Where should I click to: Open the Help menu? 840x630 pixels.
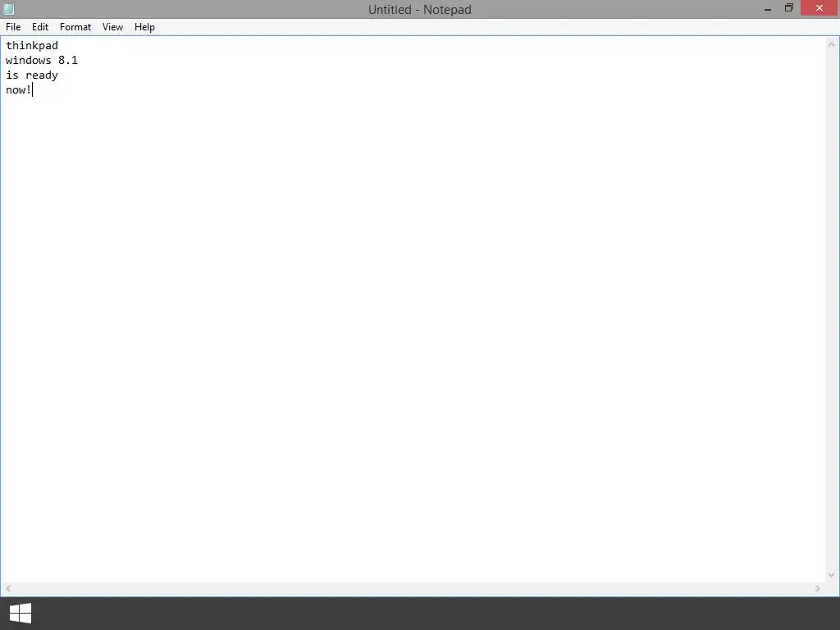144,27
